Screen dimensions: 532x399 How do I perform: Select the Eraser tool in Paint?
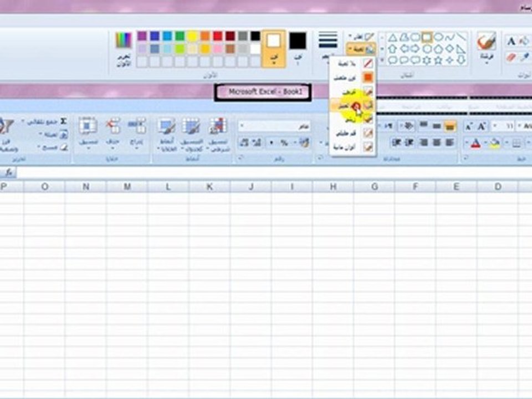(511, 57)
